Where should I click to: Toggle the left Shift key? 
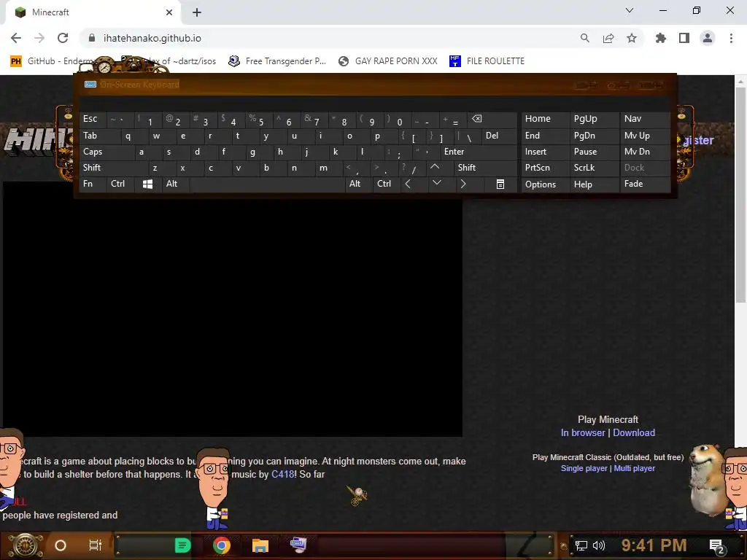[113, 168]
